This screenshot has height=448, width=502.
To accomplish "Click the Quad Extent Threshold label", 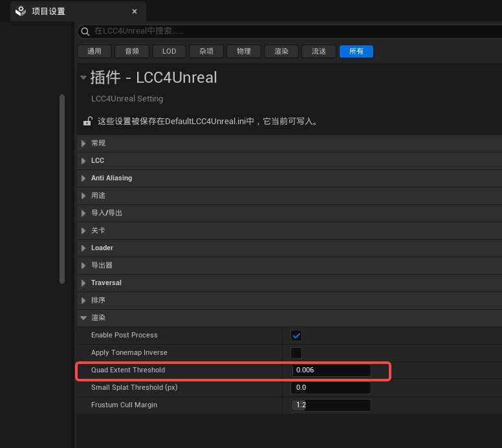I will pos(128,370).
